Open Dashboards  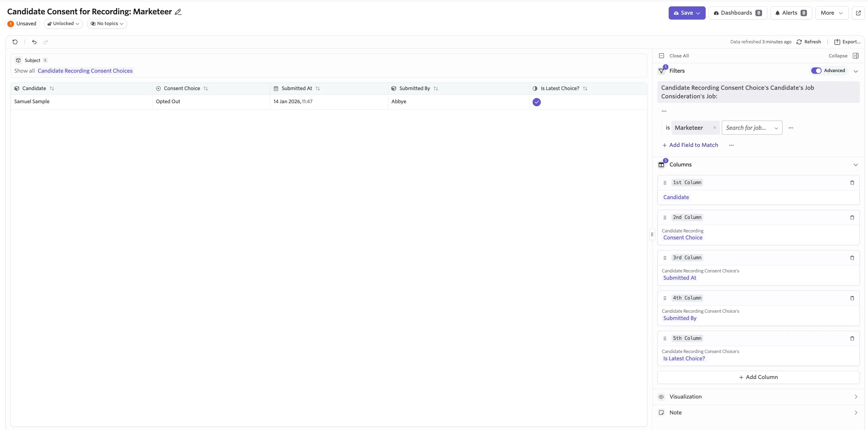point(738,13)
